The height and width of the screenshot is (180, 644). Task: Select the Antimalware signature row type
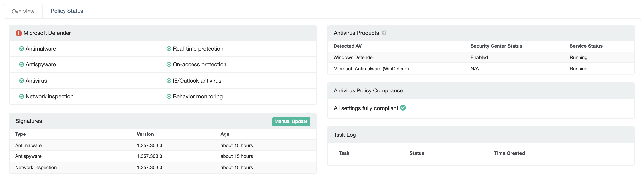(x=29, y=145)
